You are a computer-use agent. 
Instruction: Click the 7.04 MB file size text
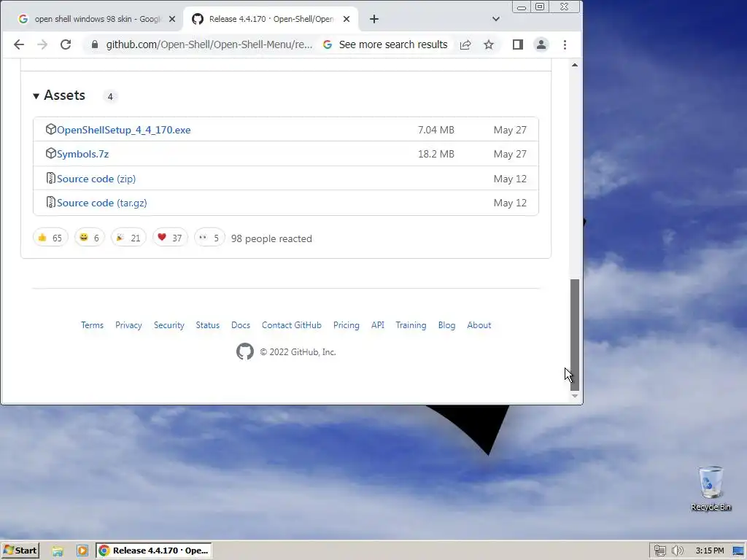point(436,130)
